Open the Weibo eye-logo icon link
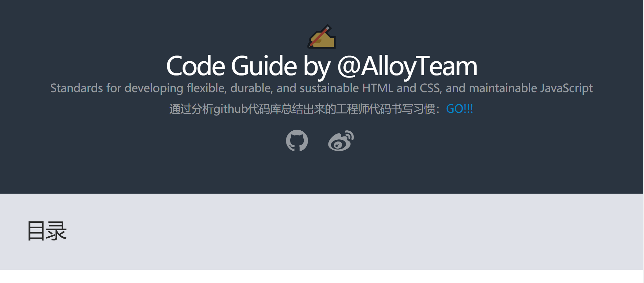 click(341, 140)
